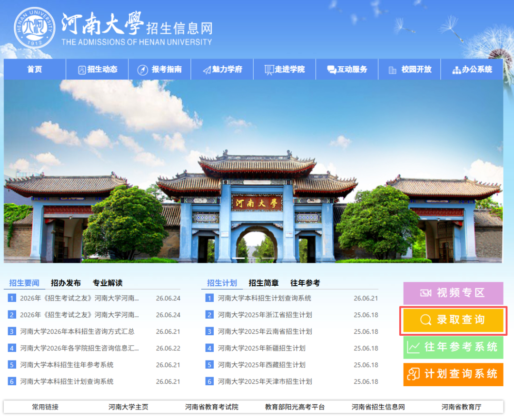Click the org-chart icon beside 办公系统

coord(456,70)
